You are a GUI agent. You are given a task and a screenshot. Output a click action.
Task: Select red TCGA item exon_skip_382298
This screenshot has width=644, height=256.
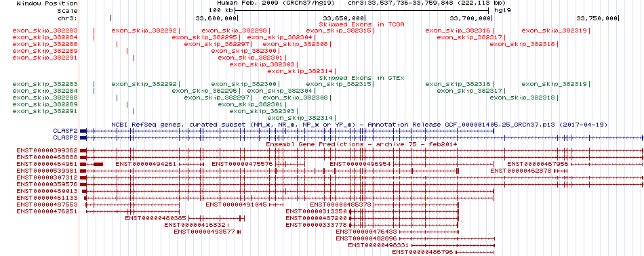coord(235,30)
